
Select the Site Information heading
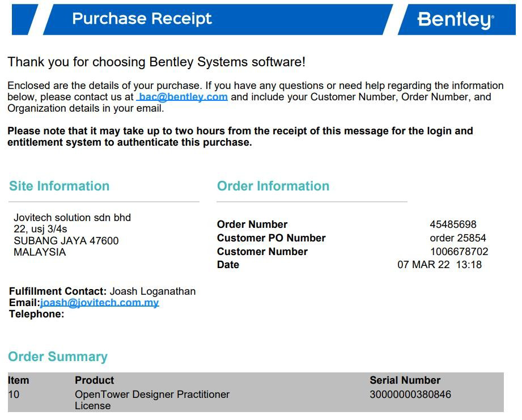point(60,186)
